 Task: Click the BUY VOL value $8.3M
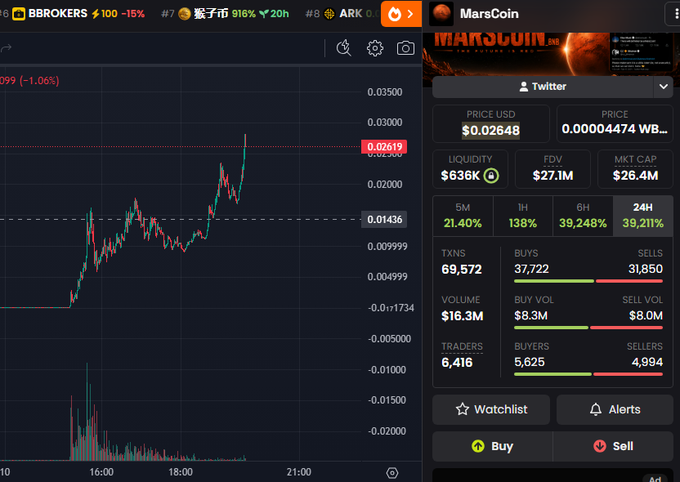(531, 316)
